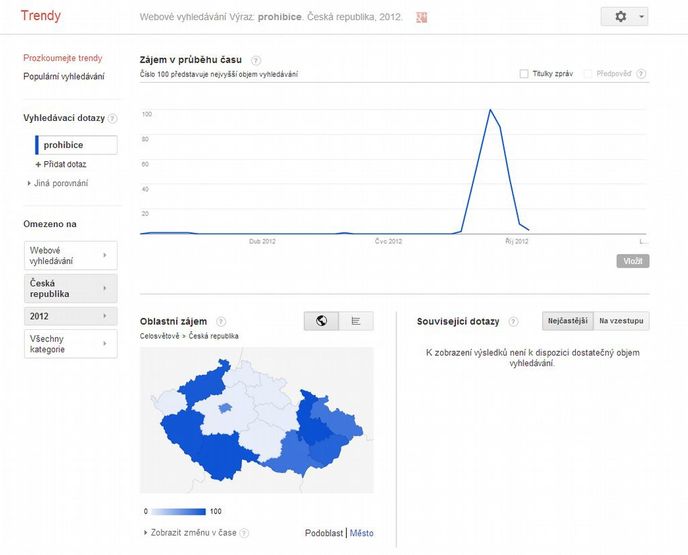Screen dimensions: 688x555
Task: Click the Omezeno na heading
Action: click(x=50, y=224)
